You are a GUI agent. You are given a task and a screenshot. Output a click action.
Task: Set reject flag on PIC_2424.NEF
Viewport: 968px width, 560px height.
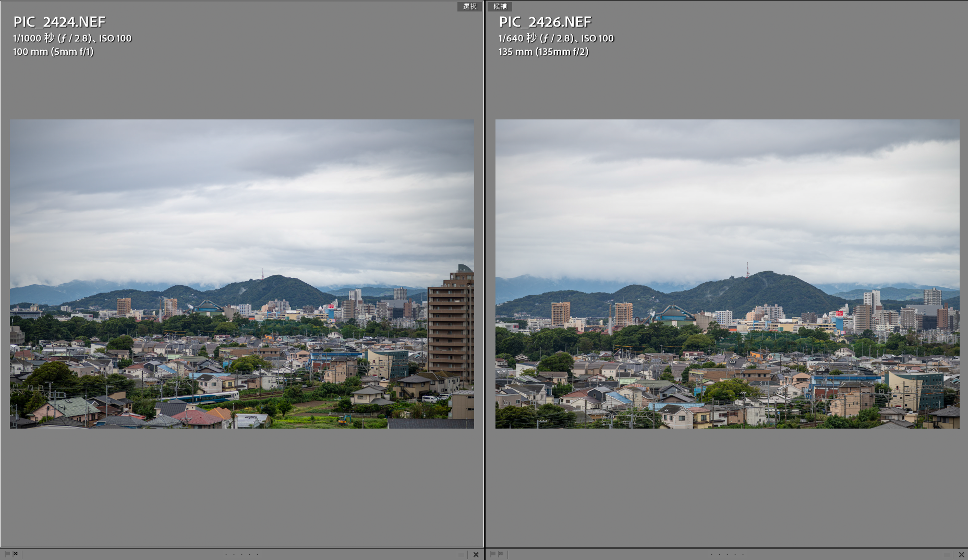point(16,554)
